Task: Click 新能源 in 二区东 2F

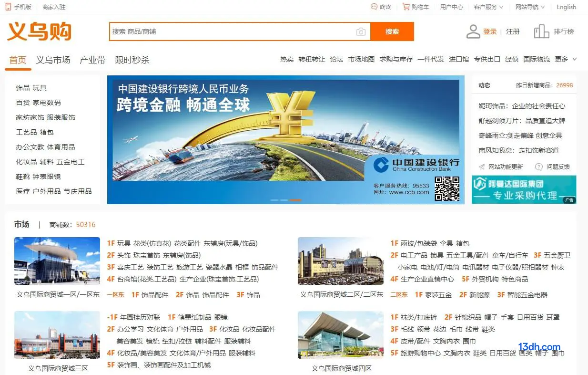Action: pyautogui.click(x=479, y=295)
